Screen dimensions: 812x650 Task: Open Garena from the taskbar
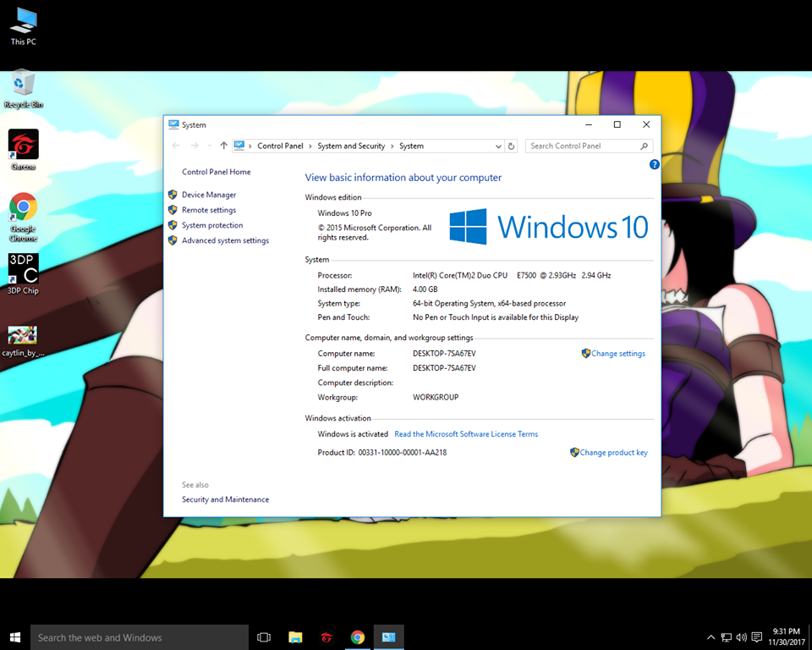pos(326,637)
